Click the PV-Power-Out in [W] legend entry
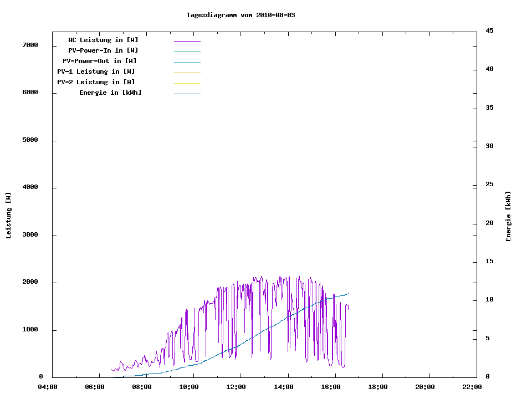The image size is (532, 399). (x=99, y=61)
